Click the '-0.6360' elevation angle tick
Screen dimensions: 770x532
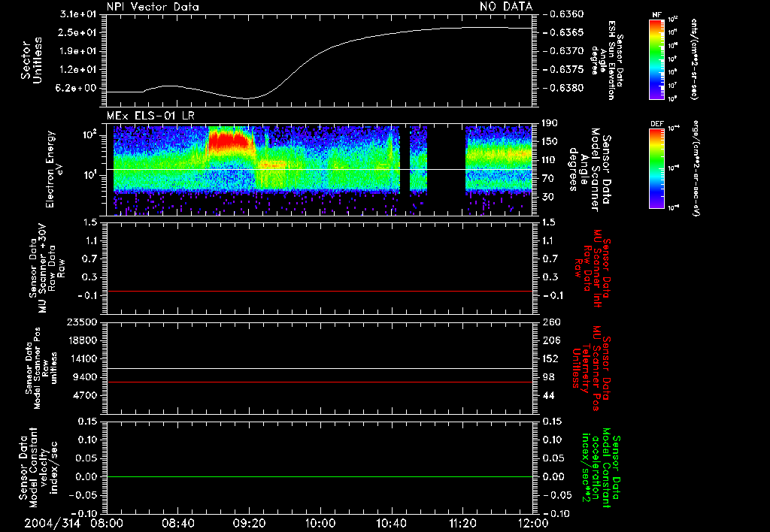(x=563, y=14)
